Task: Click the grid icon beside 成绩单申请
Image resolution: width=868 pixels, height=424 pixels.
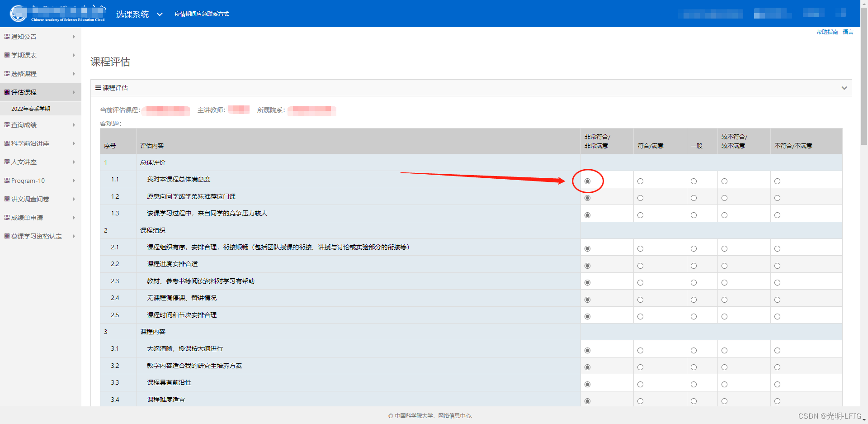Action: [7, 218]
